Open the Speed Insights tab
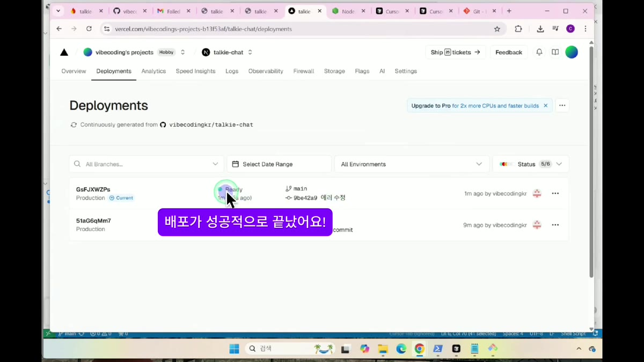Viewport: 644px width, 362px height. click(195, 71)
